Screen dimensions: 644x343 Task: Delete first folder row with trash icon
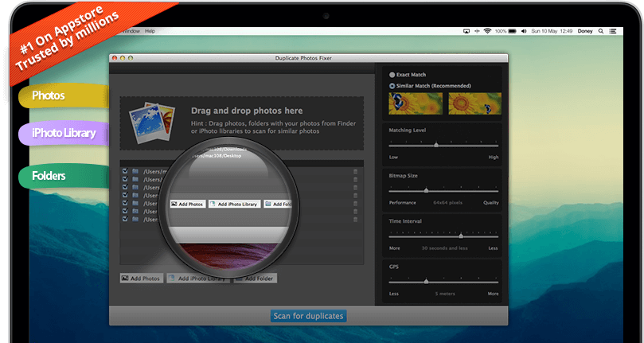[x=355, y=172]
